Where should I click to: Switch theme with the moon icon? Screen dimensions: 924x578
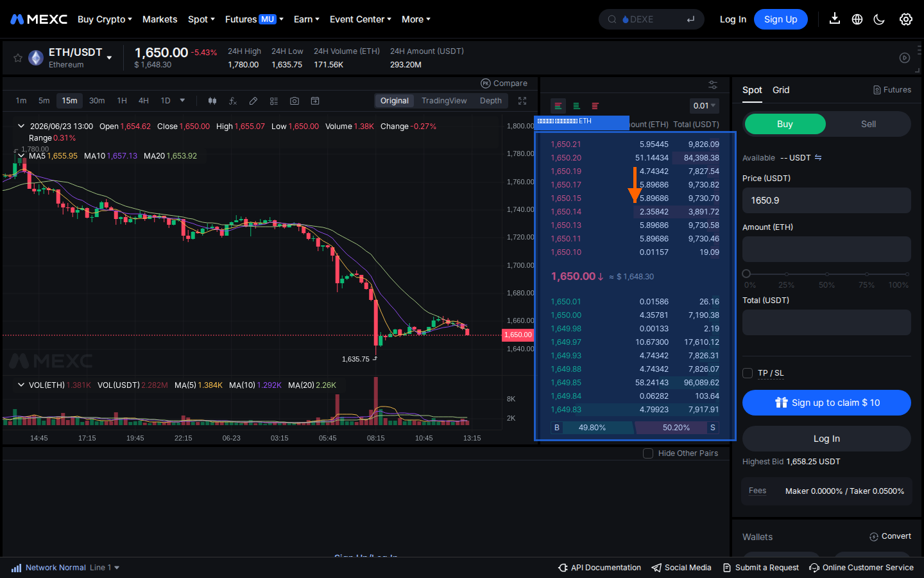[x=879, y=19]
